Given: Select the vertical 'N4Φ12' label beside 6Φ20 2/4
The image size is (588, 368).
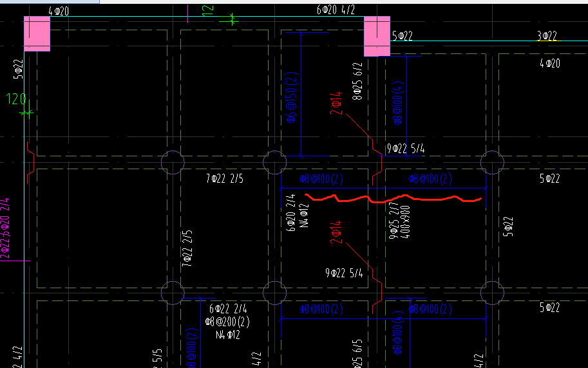Looking at the screenshot, I should 304,216.
